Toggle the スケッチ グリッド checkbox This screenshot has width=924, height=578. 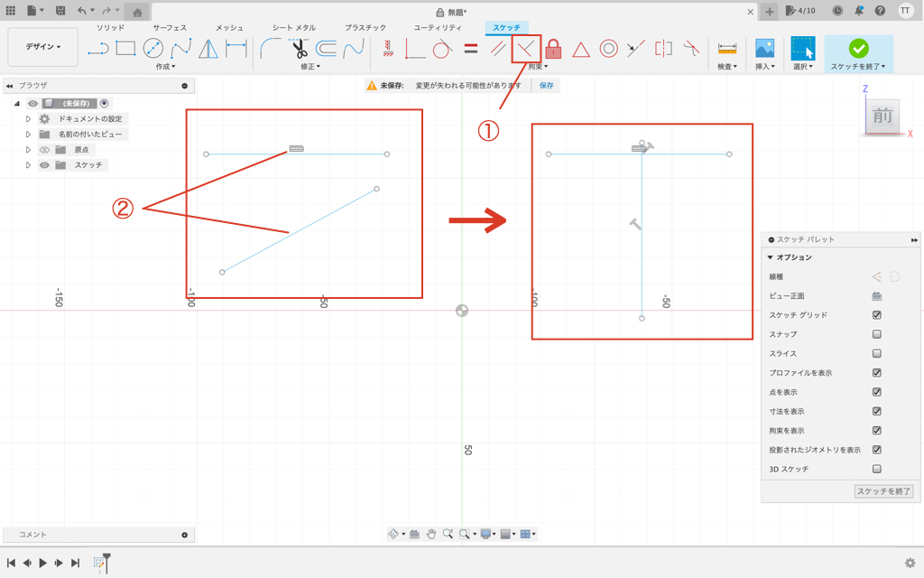click(x=877, y=315)
